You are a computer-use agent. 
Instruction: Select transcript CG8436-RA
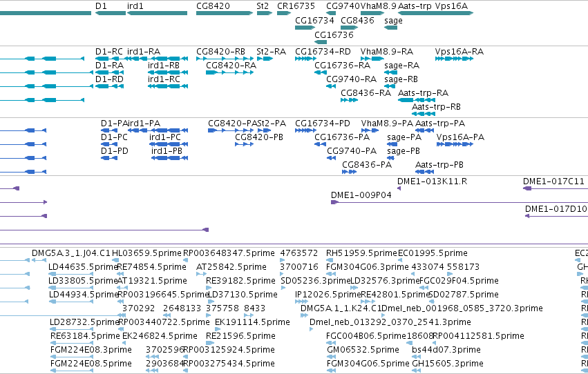coord(366,93)
